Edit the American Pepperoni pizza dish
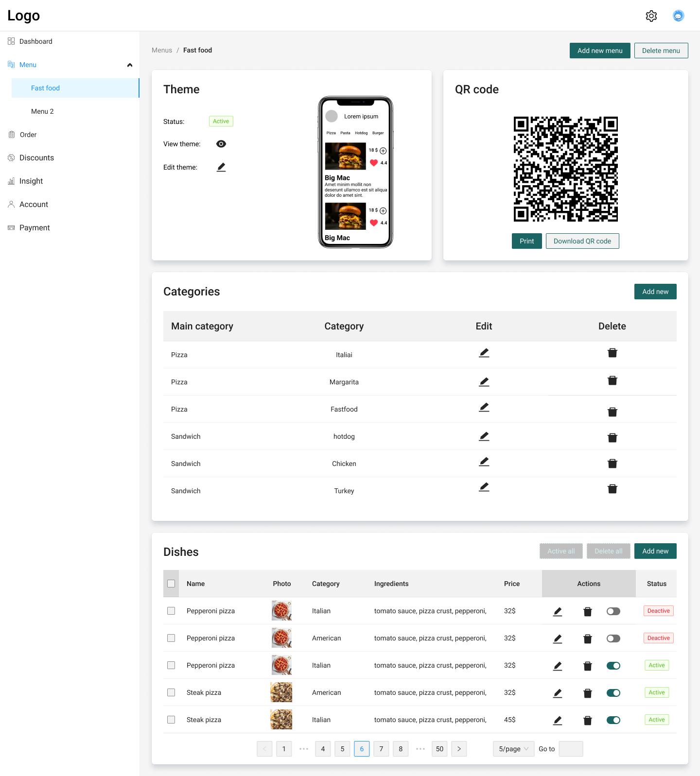Image resolution: width=700 pixels, height=776 pixels. coord(558,639)
